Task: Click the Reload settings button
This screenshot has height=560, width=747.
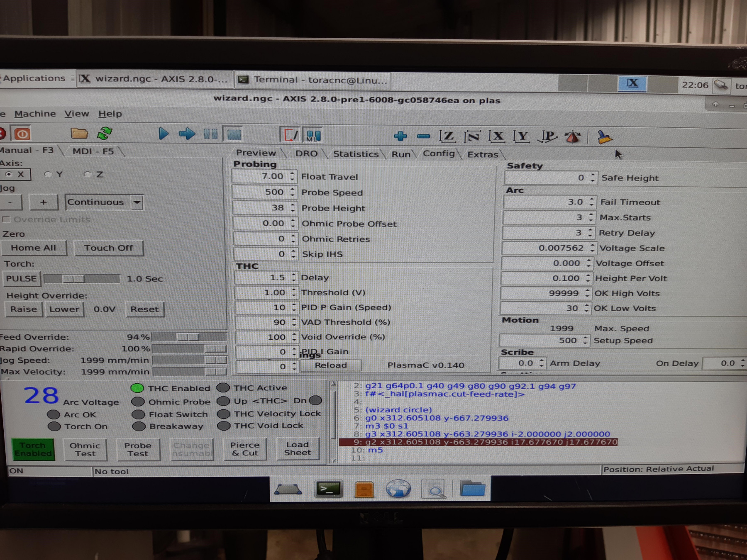Action: 331,365
